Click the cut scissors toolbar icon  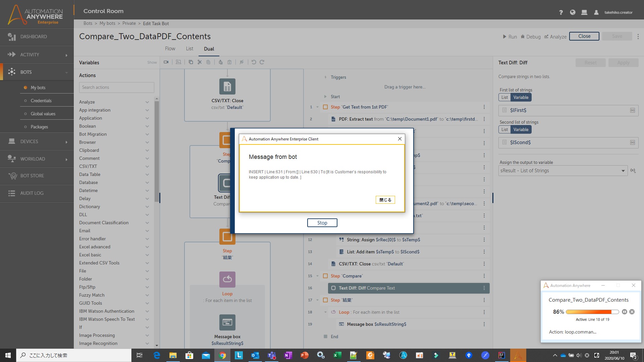pos(200,62)
